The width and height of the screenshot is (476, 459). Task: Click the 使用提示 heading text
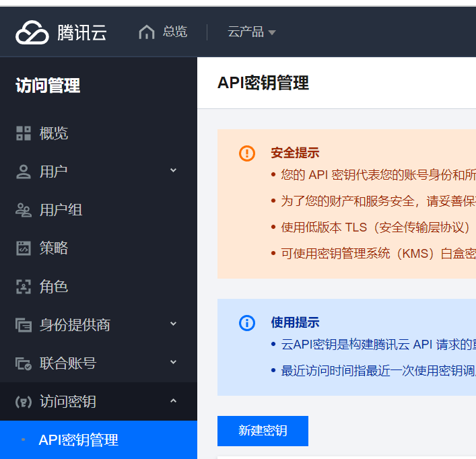295,322
